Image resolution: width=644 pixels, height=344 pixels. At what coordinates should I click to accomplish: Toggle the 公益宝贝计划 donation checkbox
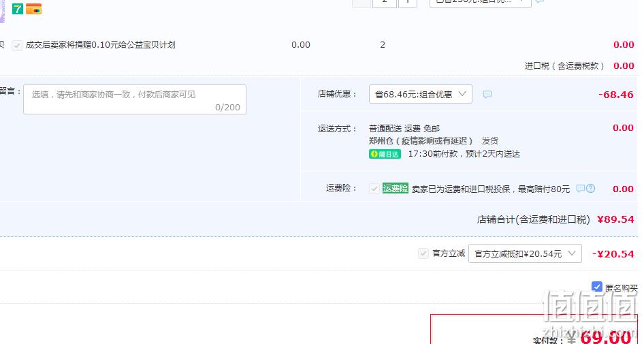point(17,45)
